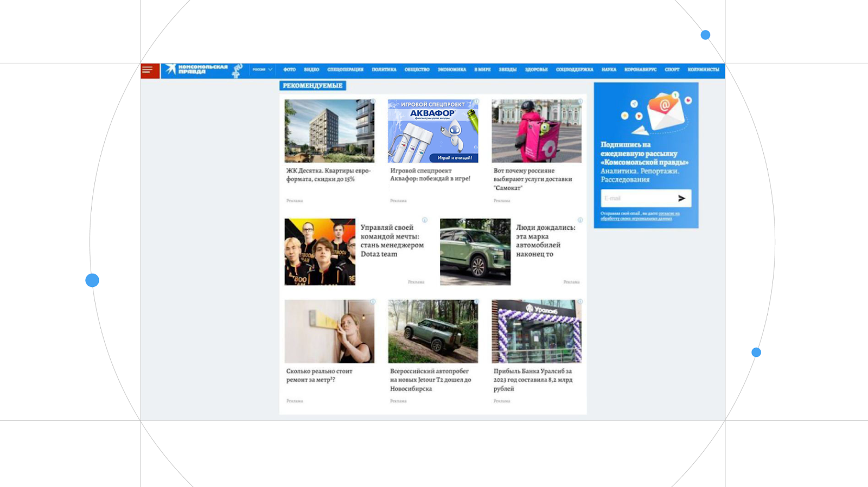Image resolution: width=868 pixels, height=487 pixels.
Task: Click Реклама label under ЖК Десятка card
Action: click(x=295, y=201)
